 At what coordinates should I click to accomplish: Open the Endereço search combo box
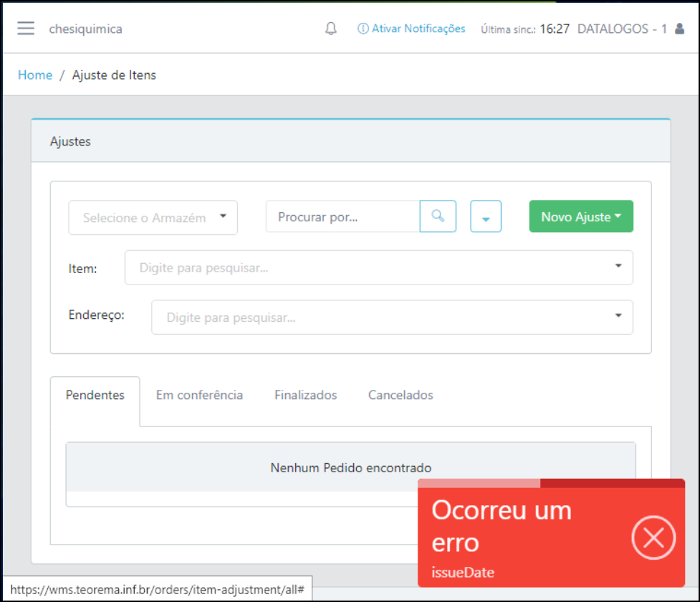pos(392,317)
